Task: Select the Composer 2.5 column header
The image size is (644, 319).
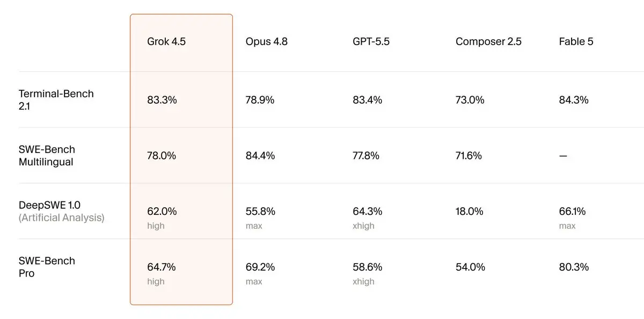Action: coord(488,41)
